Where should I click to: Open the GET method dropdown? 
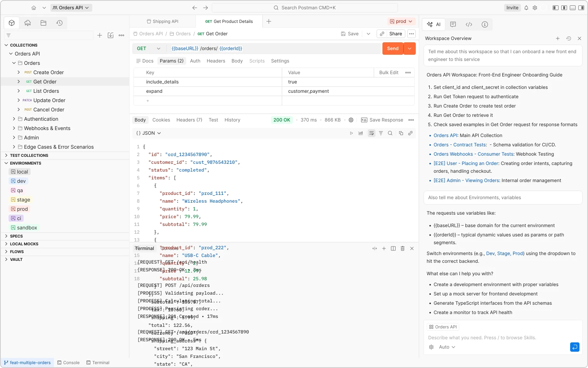click(x=148, y=49)
